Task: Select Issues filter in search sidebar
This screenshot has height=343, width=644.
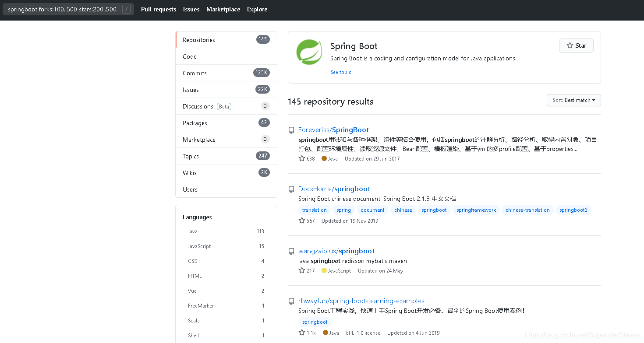Action: coord(226,90)
